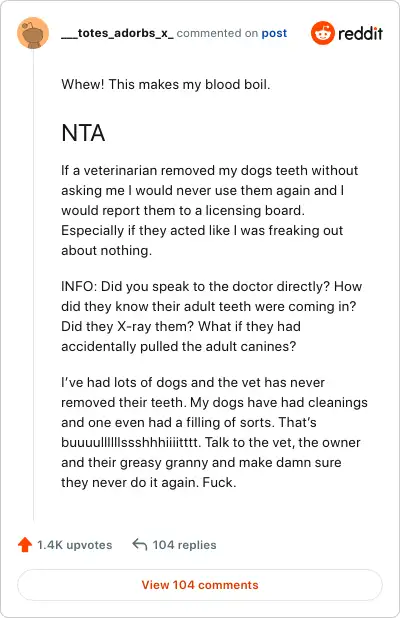Click the paragraph starting "INFO: Did you"

(x=211, y=316)
